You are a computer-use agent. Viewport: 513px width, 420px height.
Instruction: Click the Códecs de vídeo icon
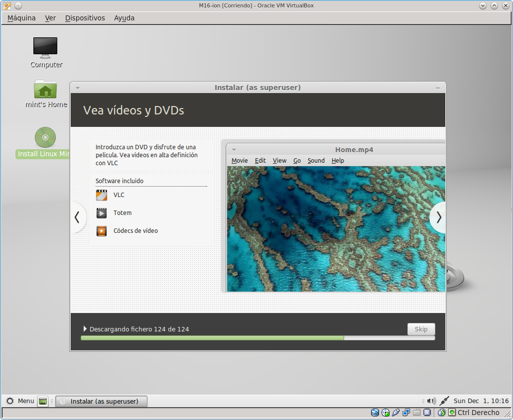pos(102,231)
